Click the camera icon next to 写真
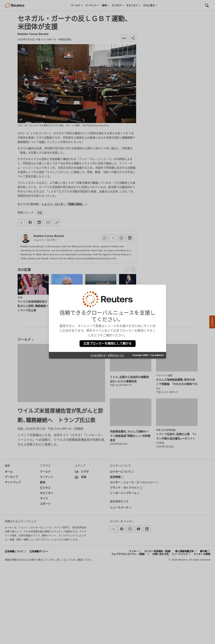The height and width of the screenshot is (644, 215). coord(77,477)
